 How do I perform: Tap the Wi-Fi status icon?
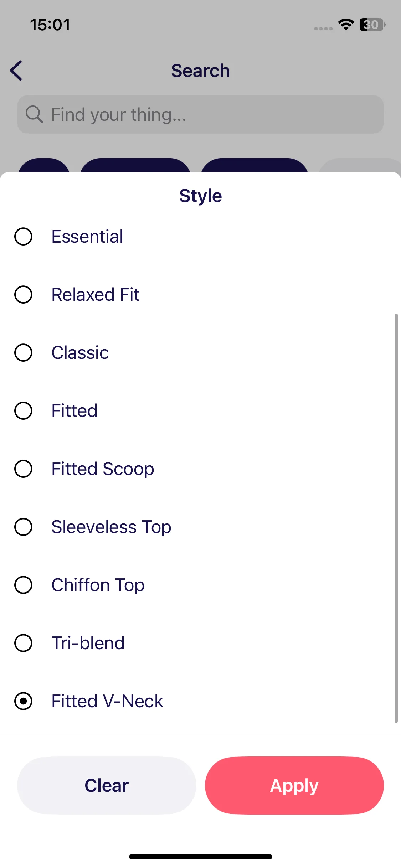pyautogui.click(x=346, y=25)
